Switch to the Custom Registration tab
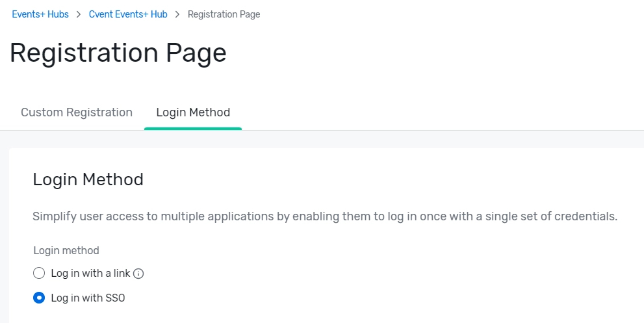The image size is (644, 323). click(x=77, y=112)
